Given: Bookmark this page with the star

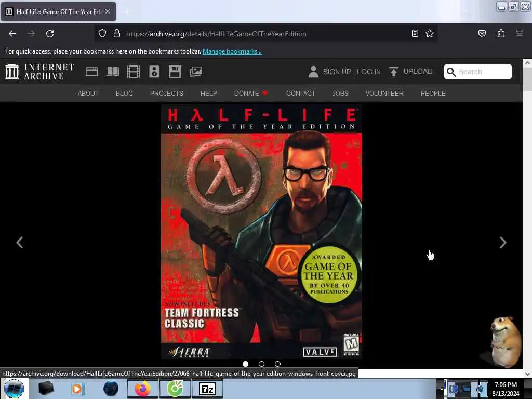Looking at the screenshot, I should pyautogui.click(x=430, y=34).
